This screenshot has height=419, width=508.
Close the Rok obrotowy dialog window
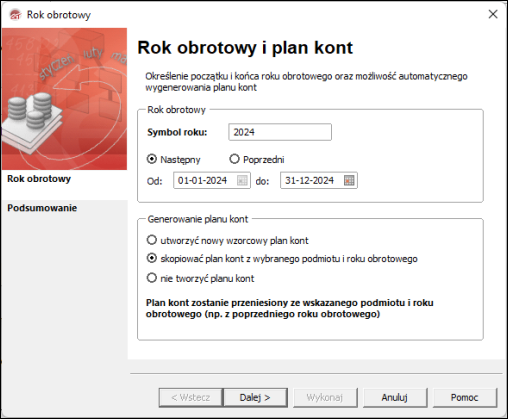coord(493,14)
